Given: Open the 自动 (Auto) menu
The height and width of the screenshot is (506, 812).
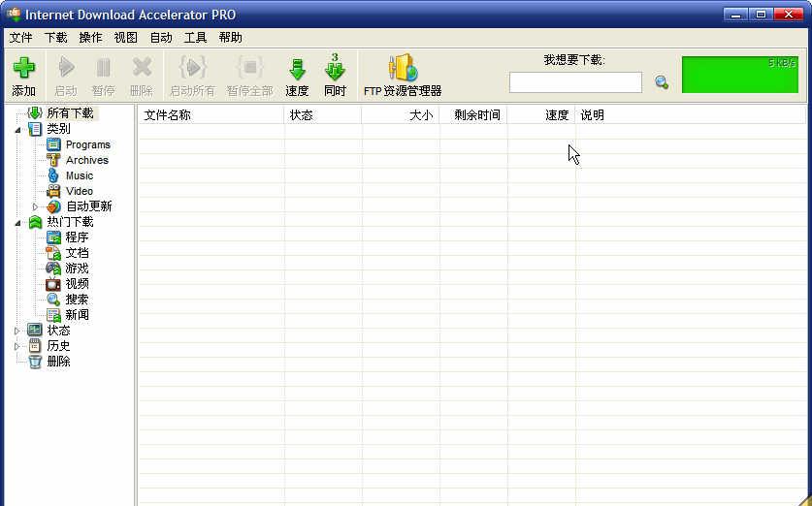Looking at the screenshot, I should click(x=160, y=37).
